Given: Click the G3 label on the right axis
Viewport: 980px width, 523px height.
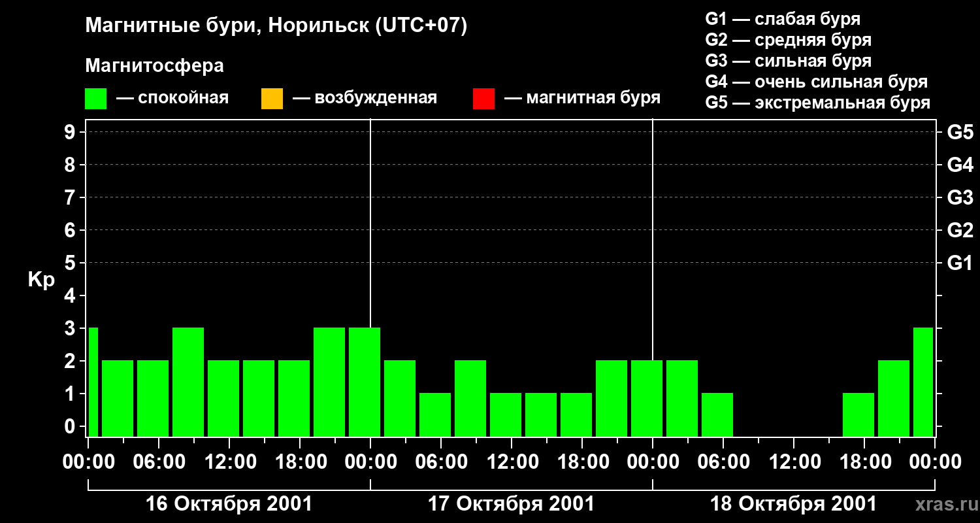Looking at the screenshot, I should (x=960, y=198).
